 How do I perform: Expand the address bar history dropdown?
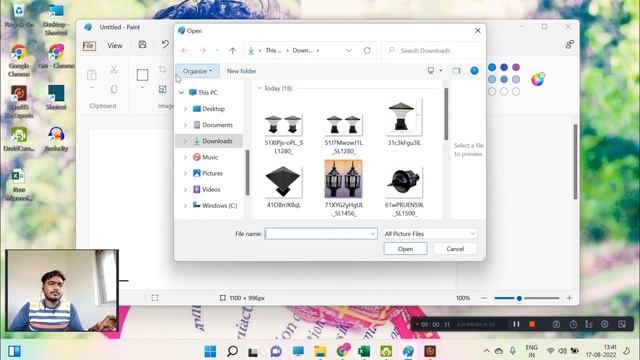click(349, 51)
